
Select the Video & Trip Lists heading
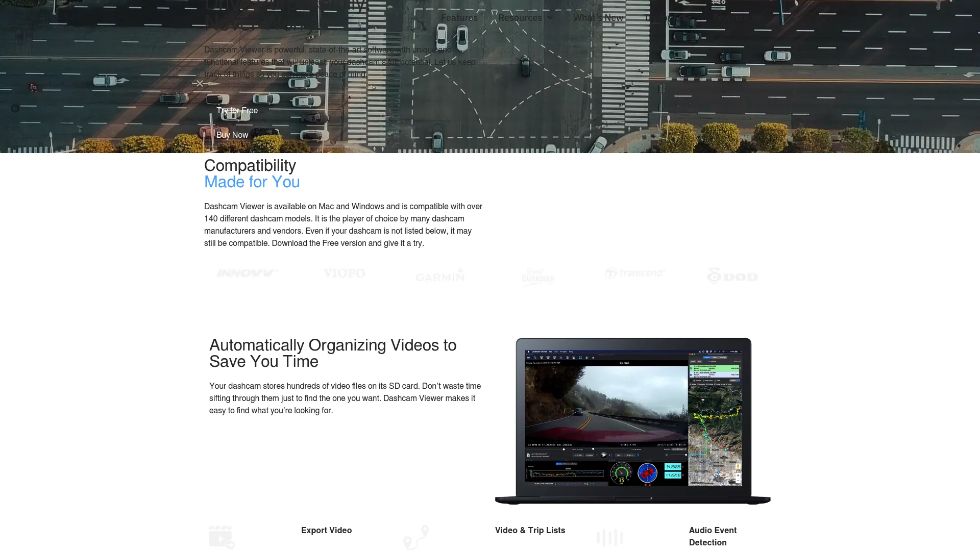pyautogui.click(x=530, y=531)
